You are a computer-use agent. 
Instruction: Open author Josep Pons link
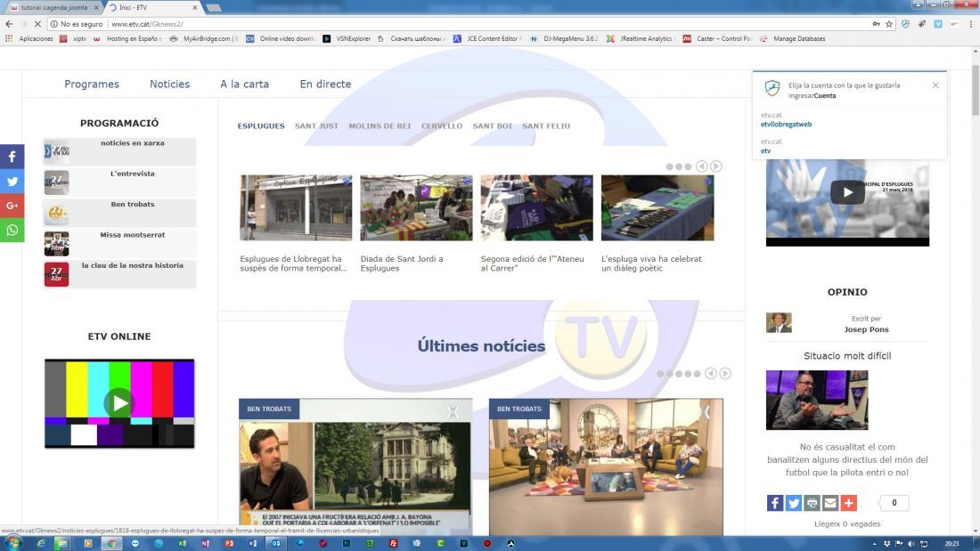(866, 329)
